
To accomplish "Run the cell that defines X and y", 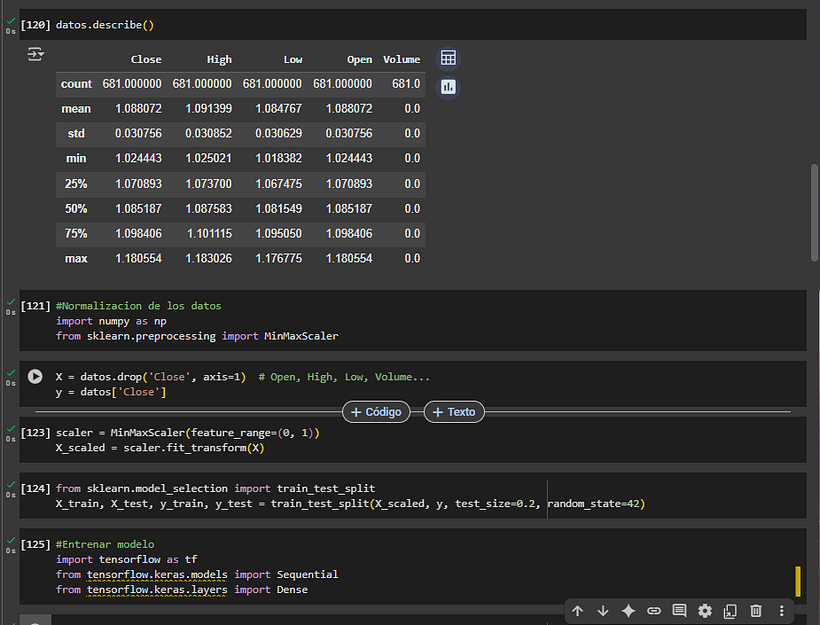I will 35,377.
